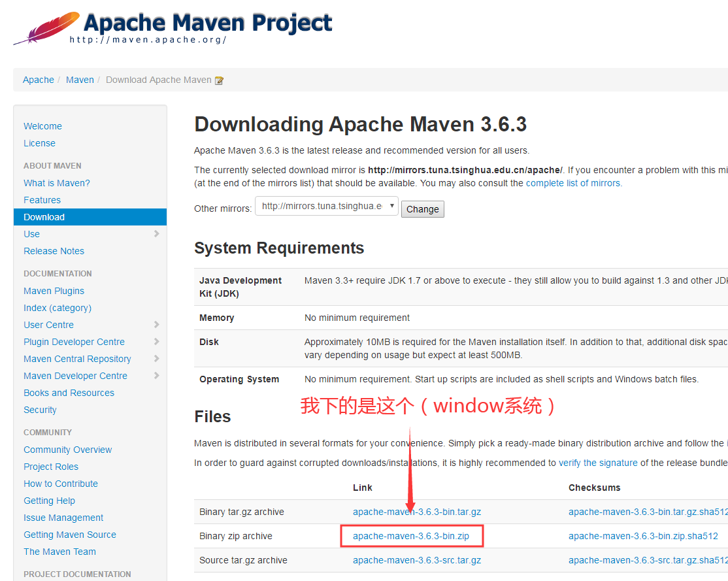
Task: Click the Files section heading
Action: tap(212, 416)
